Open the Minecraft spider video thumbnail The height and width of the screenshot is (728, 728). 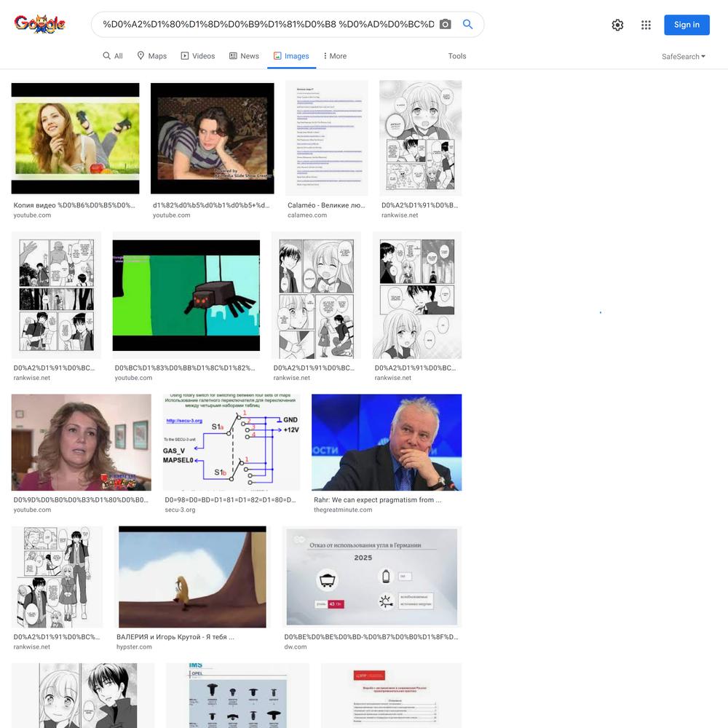(x=186, y=296)
